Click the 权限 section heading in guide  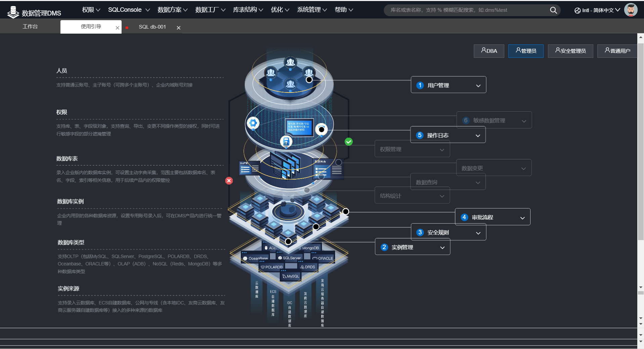click(62, 112)
